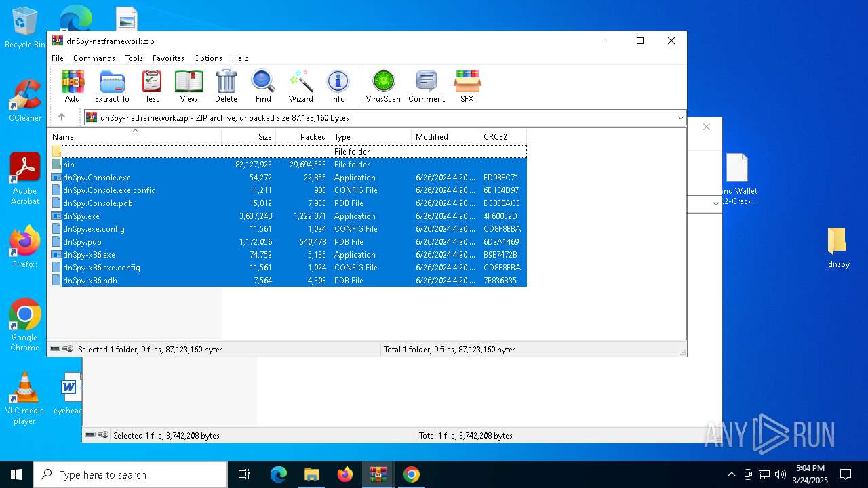
Task: Select dnSpy.Console.exe file
Action: tap(288, 178)
